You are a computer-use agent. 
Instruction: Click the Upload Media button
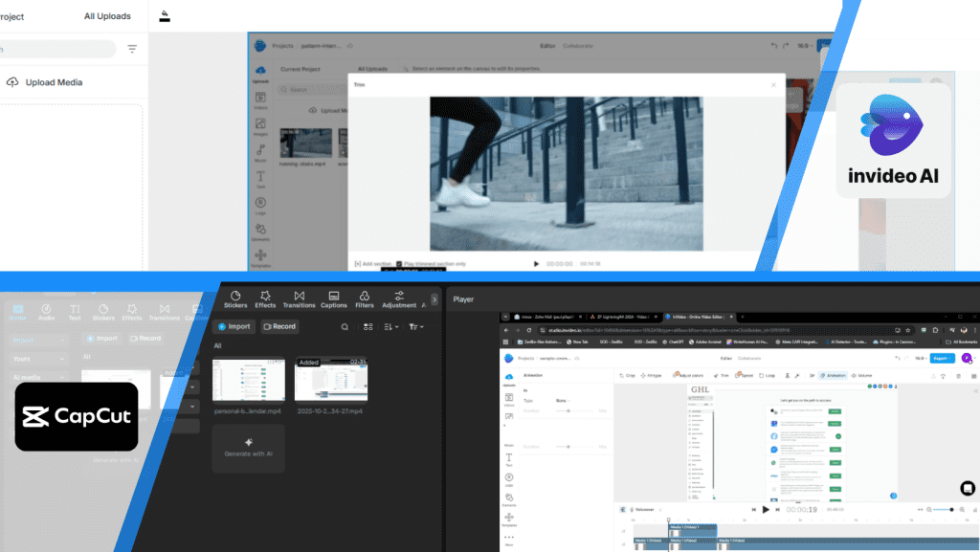(x=44, y=82)
